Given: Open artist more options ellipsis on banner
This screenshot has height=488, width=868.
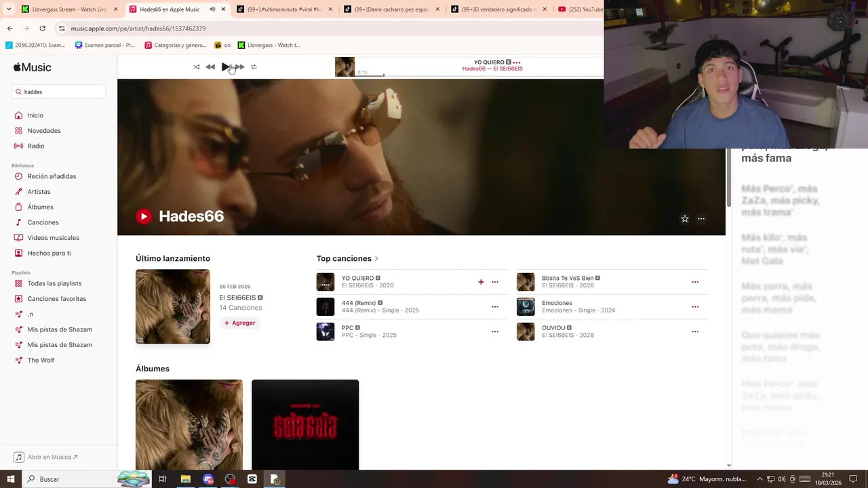Looking at the screenshot, I should 701,219.
